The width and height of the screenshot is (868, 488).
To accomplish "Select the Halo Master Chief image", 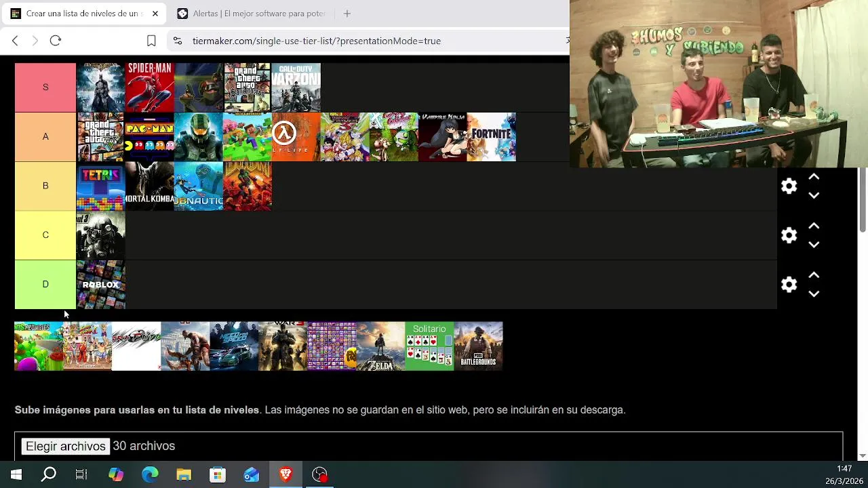I will click(x=199, y=137).
